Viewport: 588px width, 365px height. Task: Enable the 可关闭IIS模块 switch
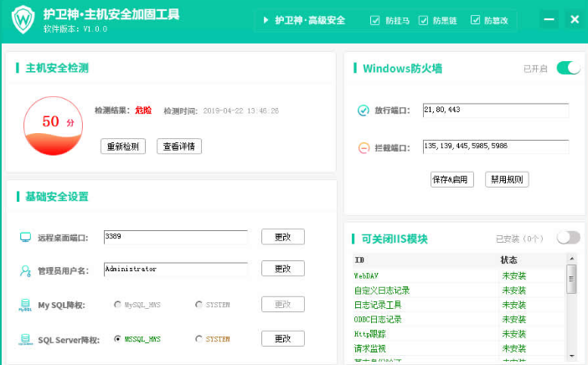tap(568, 238)
